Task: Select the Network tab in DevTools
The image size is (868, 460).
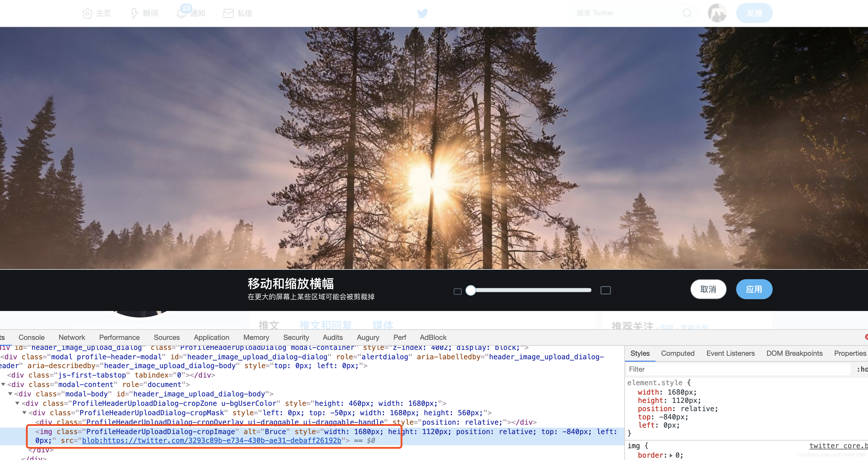Action: 71,338
